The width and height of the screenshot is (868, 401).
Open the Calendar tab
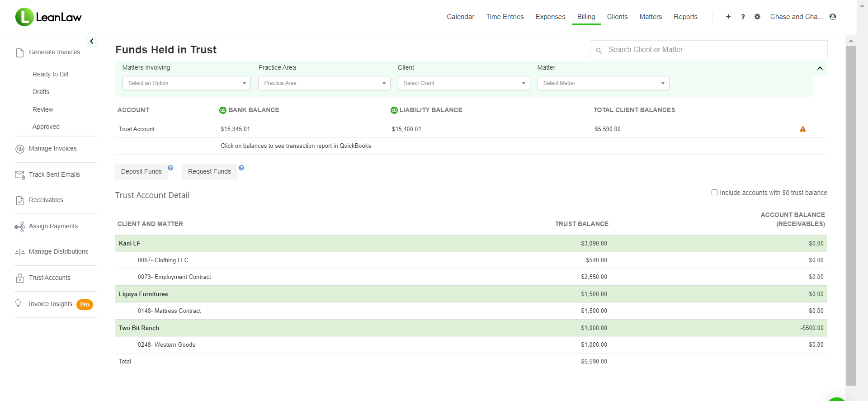pos(461,17)
